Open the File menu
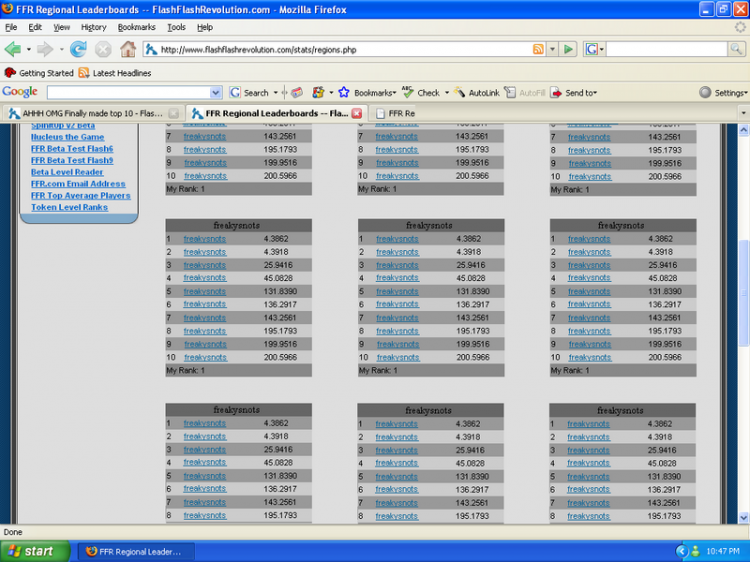The image size is (750, 562). 11,27
